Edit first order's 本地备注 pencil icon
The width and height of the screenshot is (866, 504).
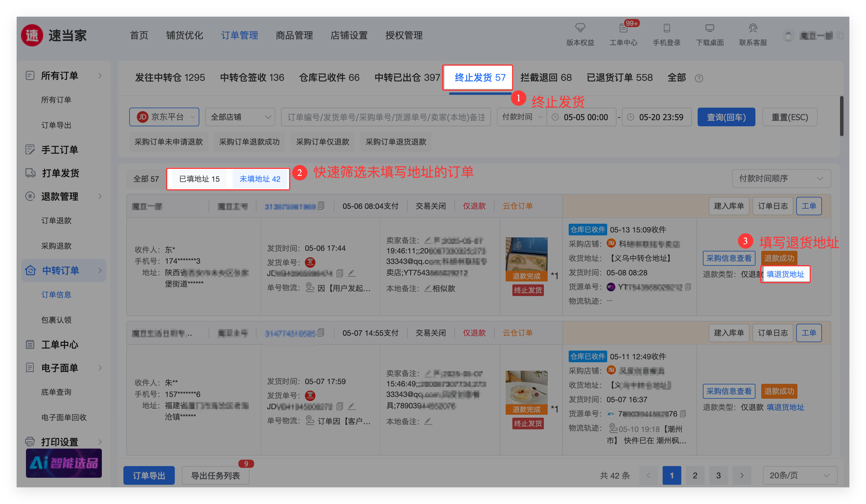(427, 288)
